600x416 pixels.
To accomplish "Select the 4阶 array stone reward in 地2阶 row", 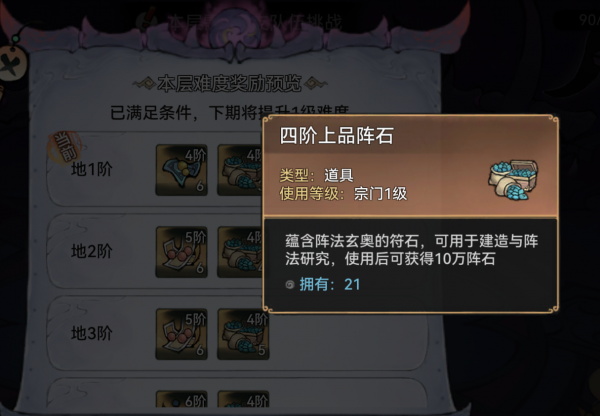I will tap(240, 252).
